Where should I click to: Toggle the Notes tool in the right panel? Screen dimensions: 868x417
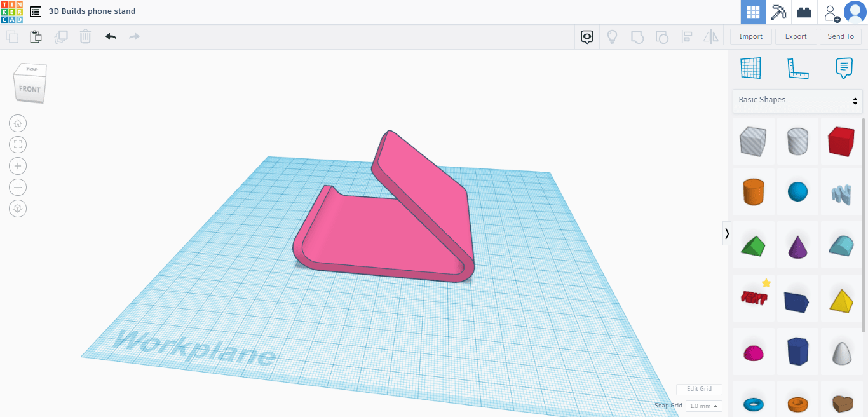pos(844,68)
